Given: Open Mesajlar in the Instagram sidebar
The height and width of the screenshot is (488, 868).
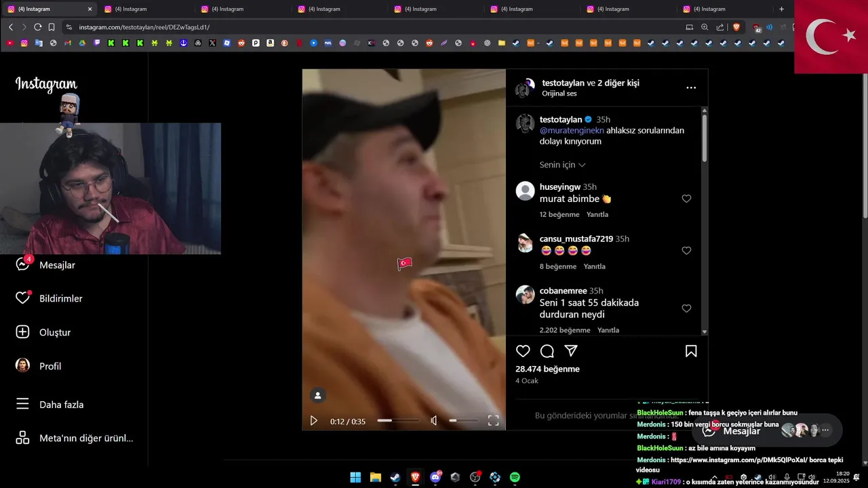Looking at the screenshot, I should pos(45,265).
